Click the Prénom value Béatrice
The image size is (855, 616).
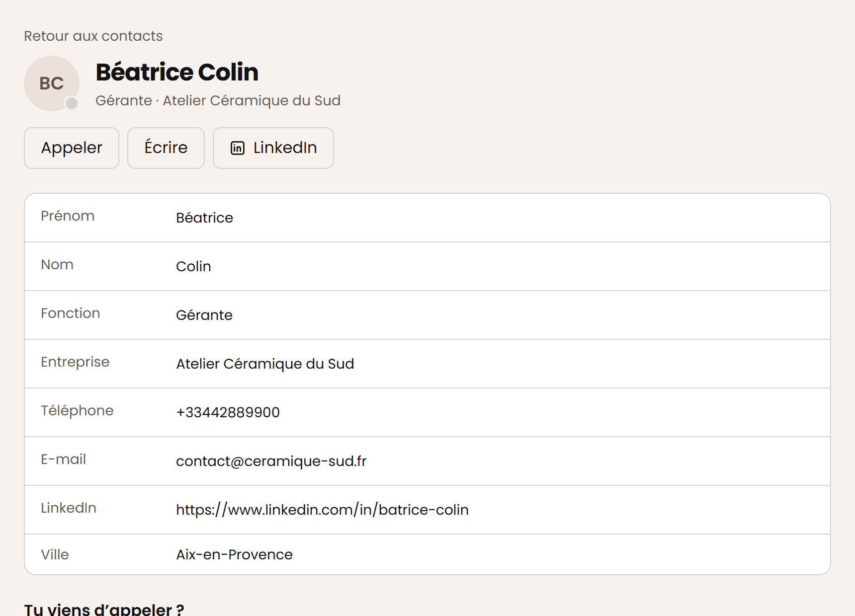tap(204, 218)
